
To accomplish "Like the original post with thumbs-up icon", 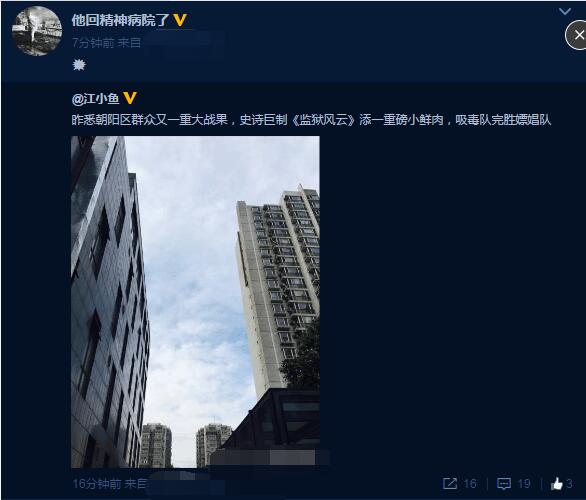I will coord(556,484).
